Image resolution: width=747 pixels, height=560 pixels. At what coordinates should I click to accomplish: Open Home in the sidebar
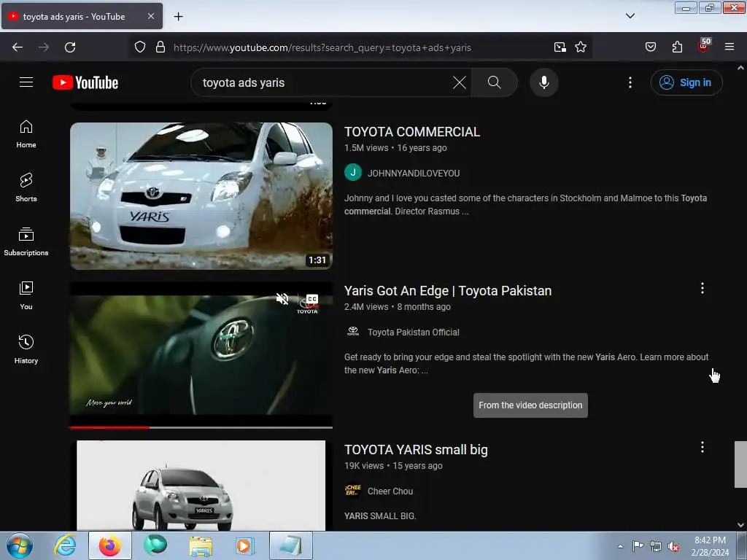[26, 134]
